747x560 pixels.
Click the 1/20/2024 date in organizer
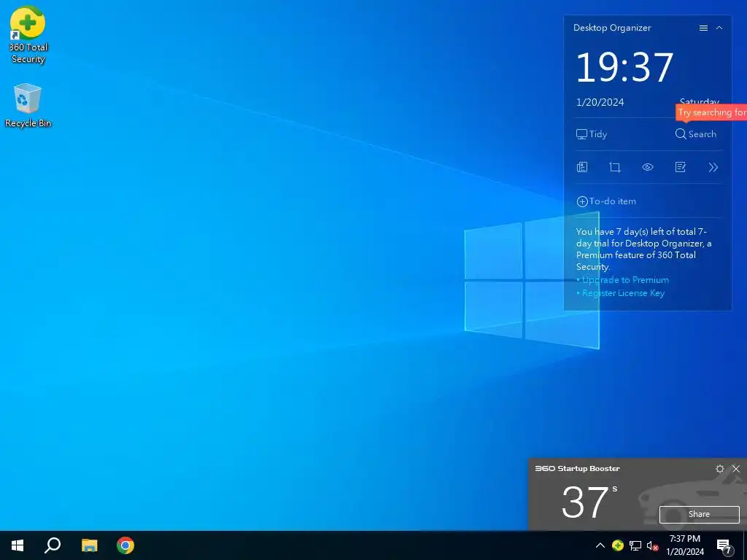[600, 102]
